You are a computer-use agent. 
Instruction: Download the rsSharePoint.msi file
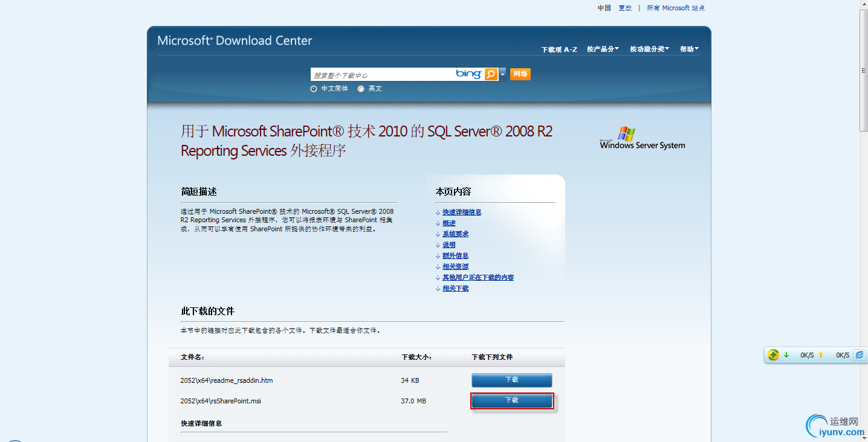click(x=512, y=400)
